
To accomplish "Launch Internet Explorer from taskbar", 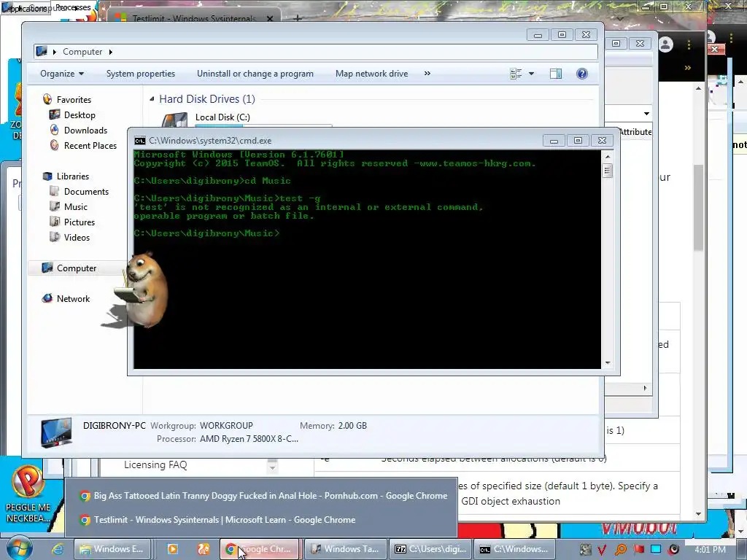I will (58, 549).
